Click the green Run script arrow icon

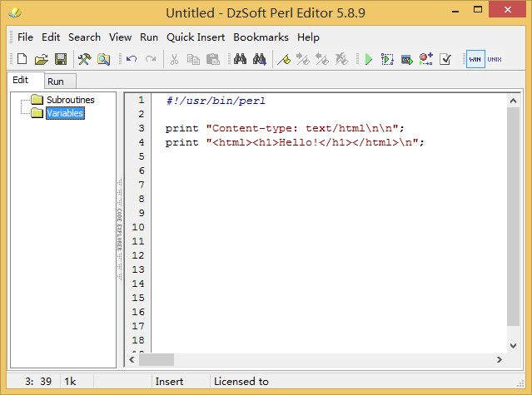(x=367, y=59)
